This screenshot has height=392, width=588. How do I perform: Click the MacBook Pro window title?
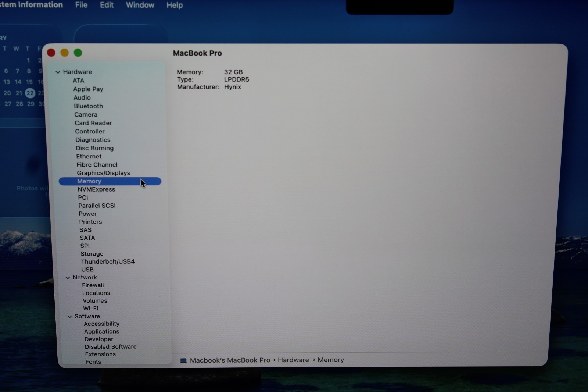(197, 53)
